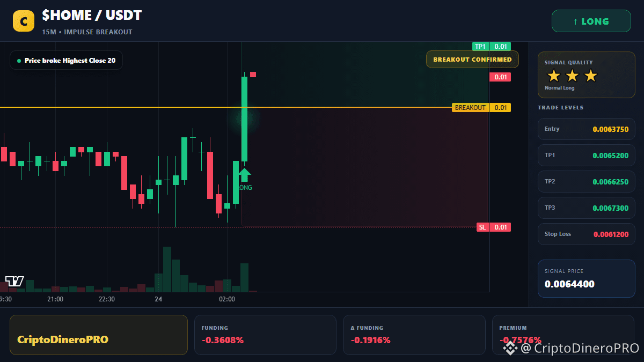The height and width of the screenshot is (362, 644).
Task: Click the TradingView logo on chart
Action: (14, 281)
